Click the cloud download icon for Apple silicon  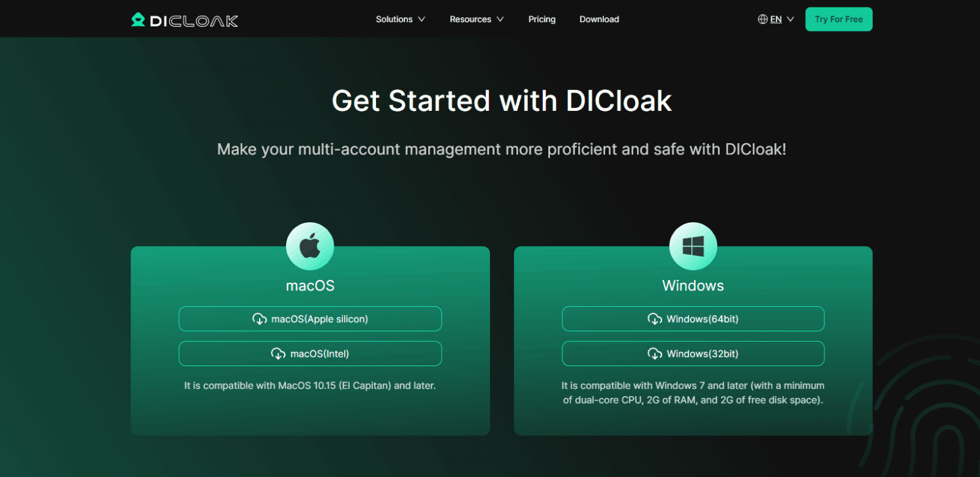tap(260, 319)
